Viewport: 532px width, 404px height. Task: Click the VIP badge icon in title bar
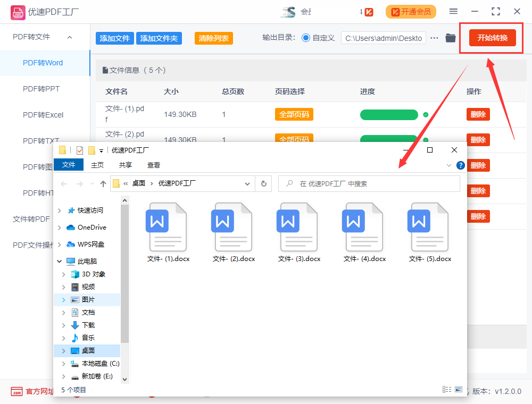(x=369, y=12)
